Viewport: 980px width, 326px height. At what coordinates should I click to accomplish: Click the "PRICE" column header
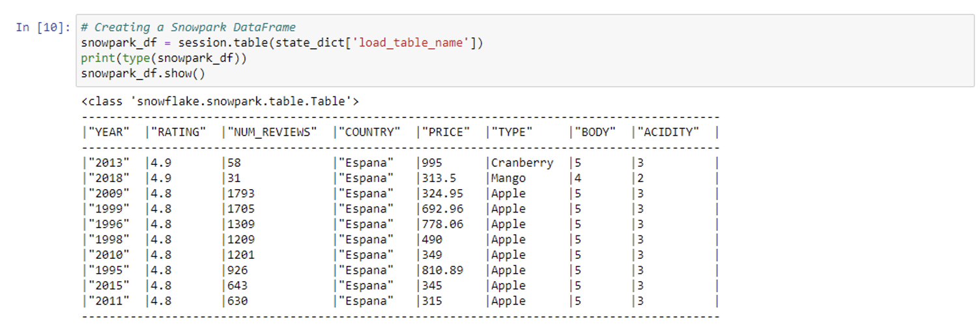pos(446,132)
